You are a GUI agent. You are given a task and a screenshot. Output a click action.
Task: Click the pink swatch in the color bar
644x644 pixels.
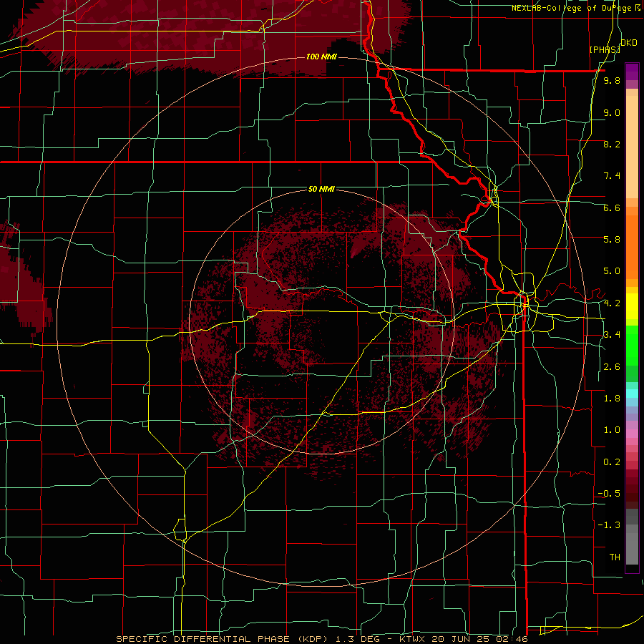coord(632,434)
